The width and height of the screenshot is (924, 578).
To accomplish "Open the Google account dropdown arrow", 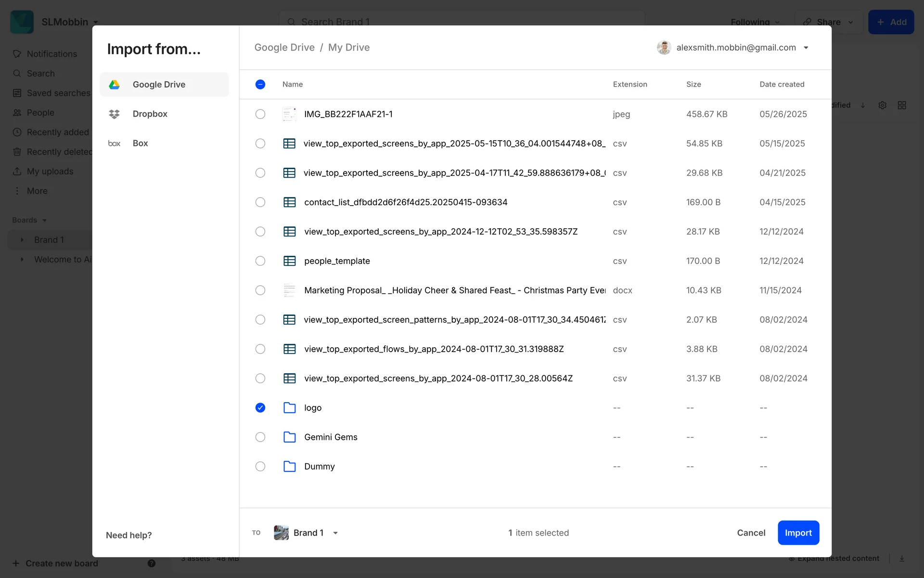I will point(806,48).
